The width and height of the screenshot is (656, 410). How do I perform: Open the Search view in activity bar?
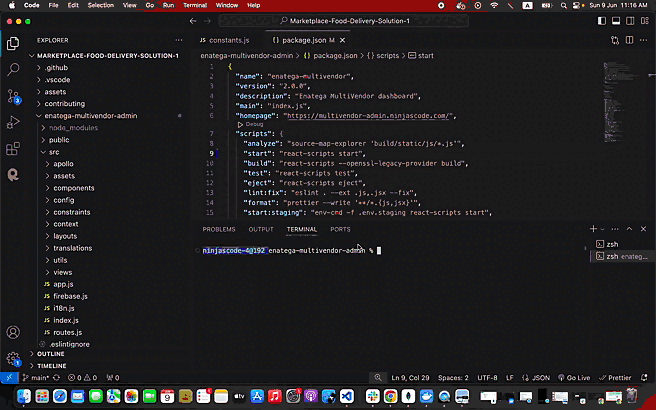point(13,70)
